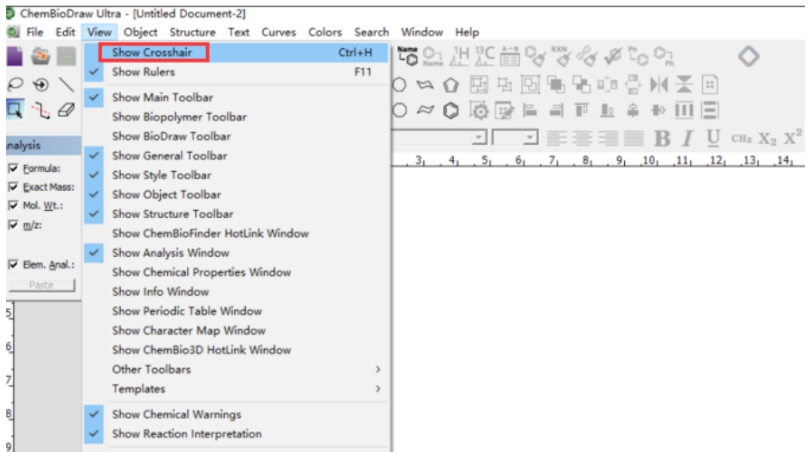Toggle Show Rulers off
The image size is (810, 452).
[236, 72]
